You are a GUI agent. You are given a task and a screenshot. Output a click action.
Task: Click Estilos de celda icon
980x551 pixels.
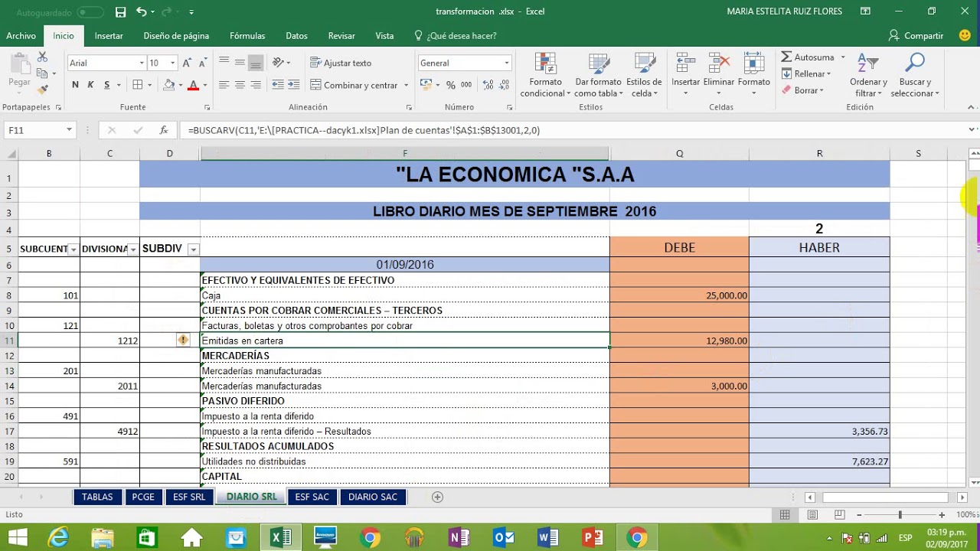(x=644, y=75)
